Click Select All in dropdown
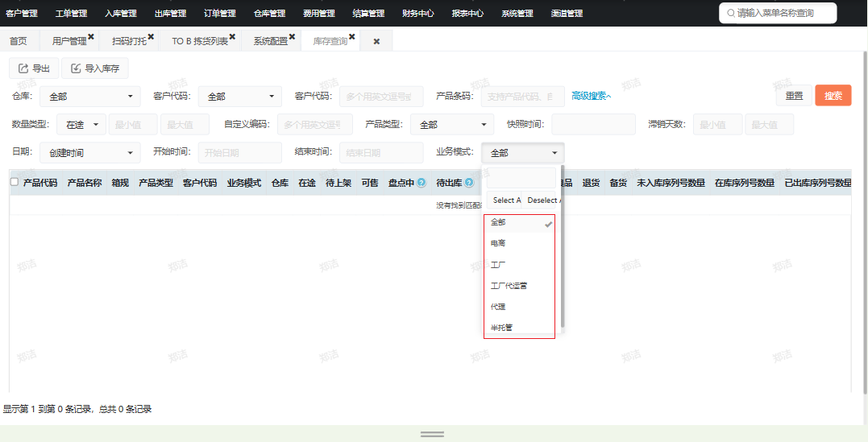This screenshot has height=442, width=868. [505, 200]
